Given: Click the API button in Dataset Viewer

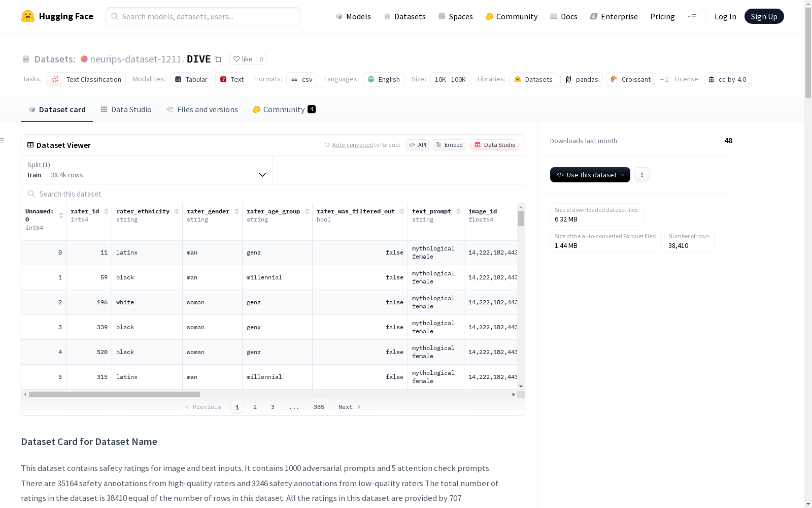Looking at the screenshot, I should [418, 145].
